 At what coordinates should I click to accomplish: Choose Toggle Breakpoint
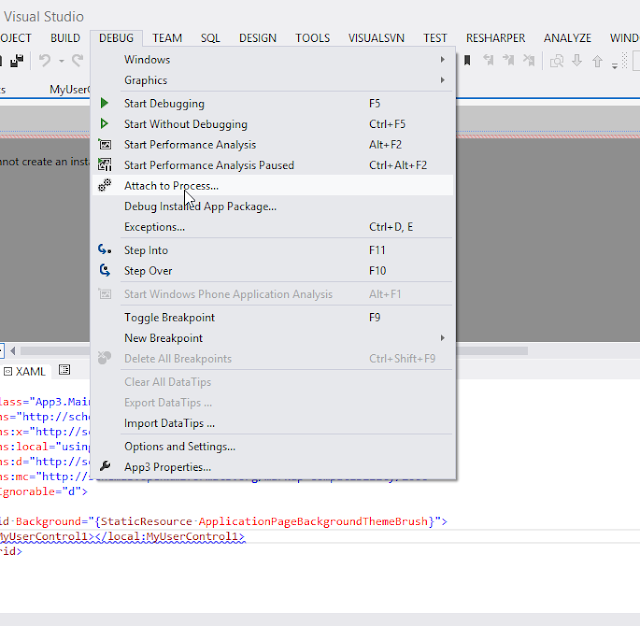[x=273, y=317]
